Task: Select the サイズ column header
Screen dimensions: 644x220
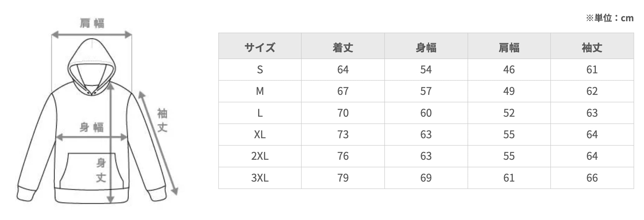Action: pyautogui.click(x=260, y=47)
